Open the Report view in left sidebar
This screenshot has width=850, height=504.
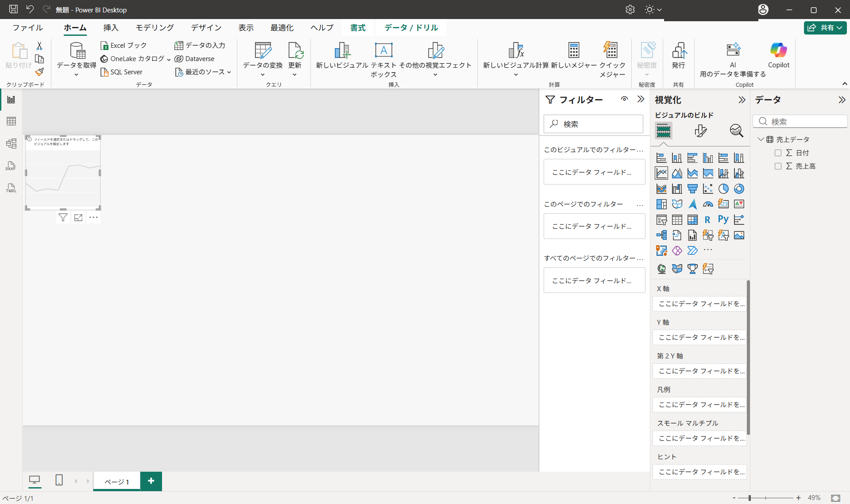tap(11, 100)
